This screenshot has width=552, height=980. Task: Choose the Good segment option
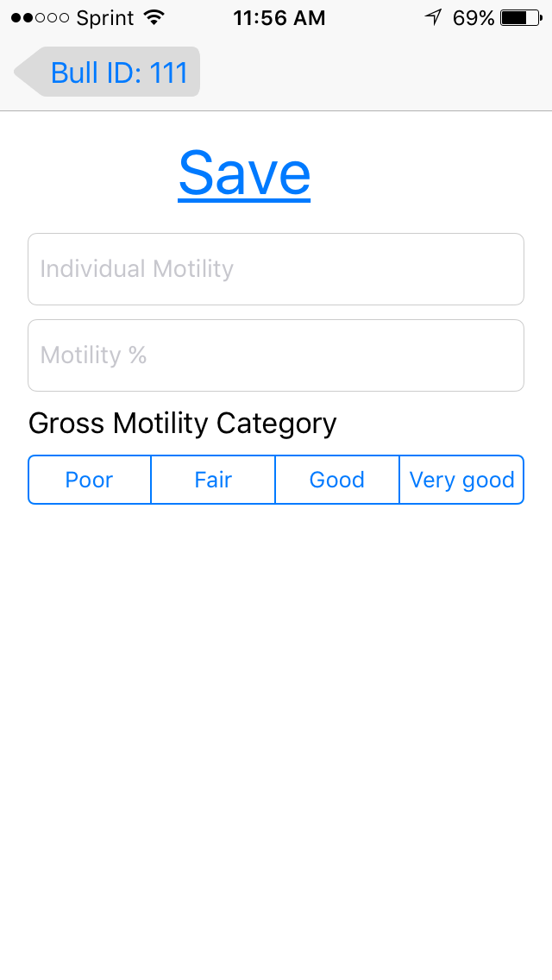[337, 480]
